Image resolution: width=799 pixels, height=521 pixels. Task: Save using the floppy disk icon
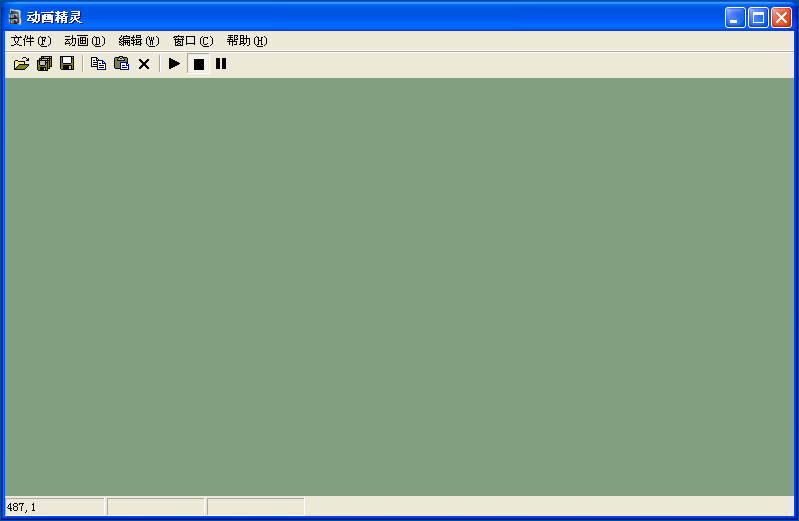[67, 64]
